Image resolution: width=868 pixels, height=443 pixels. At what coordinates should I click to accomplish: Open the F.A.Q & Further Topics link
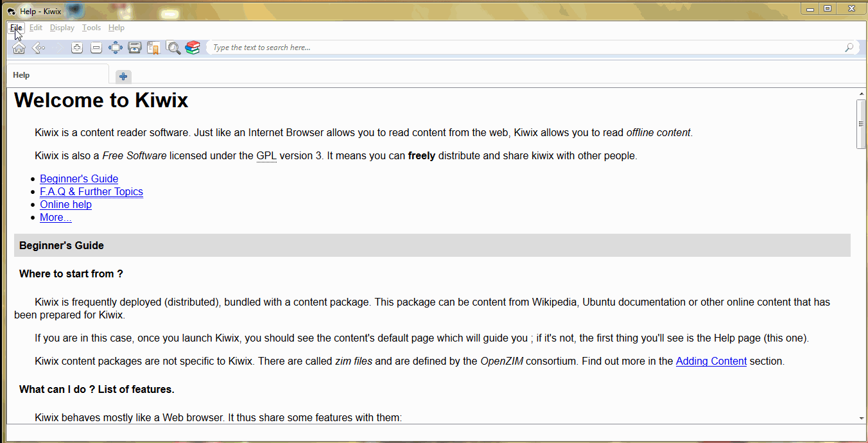[91, 191]
